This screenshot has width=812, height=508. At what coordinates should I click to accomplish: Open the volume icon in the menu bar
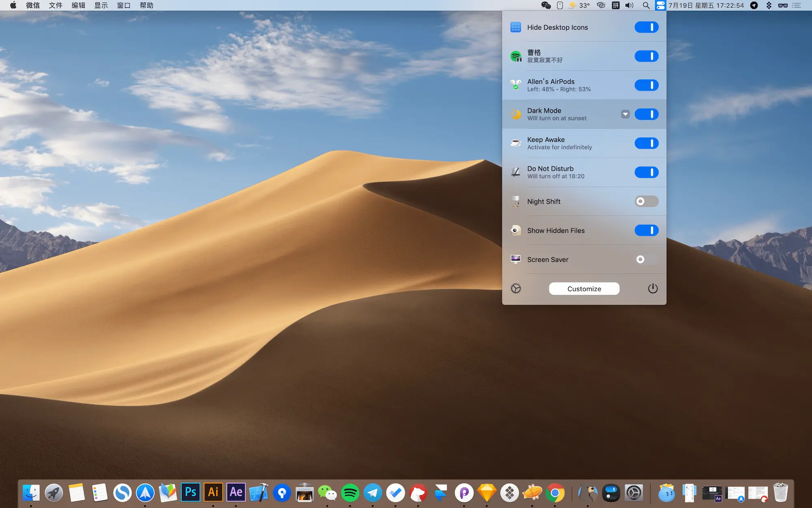(629, 5)
